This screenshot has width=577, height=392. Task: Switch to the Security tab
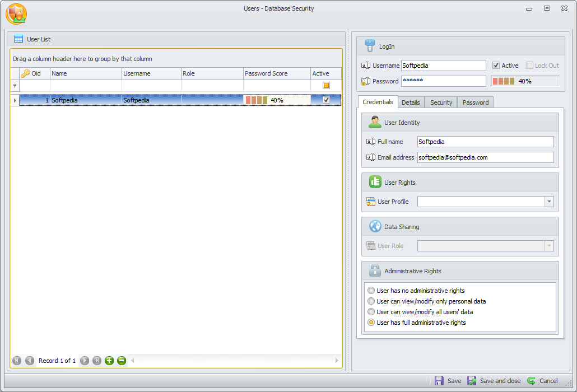[x=441, y=102]
